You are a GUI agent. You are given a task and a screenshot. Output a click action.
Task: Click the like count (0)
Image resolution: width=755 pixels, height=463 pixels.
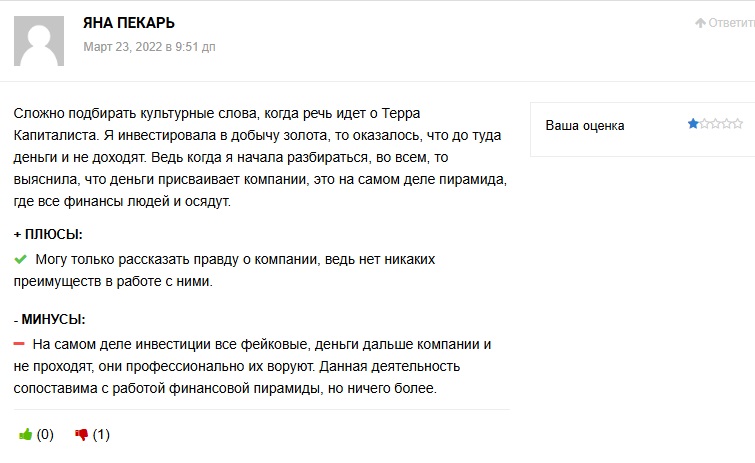(x=45, y=435)
